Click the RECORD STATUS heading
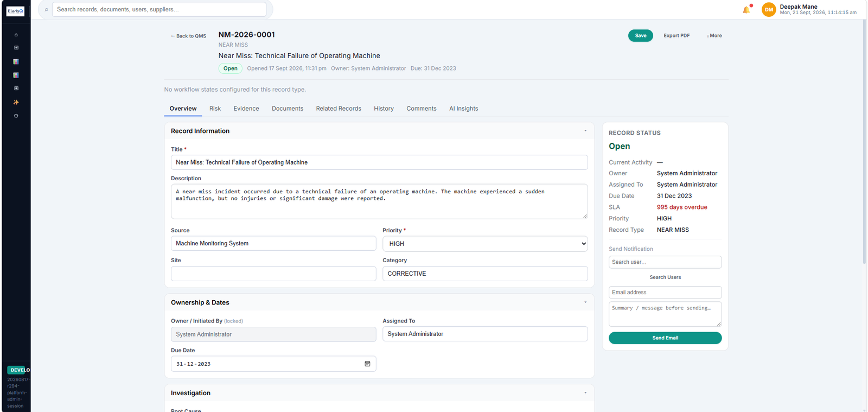 pyautogui.click(x=635, y=133)
